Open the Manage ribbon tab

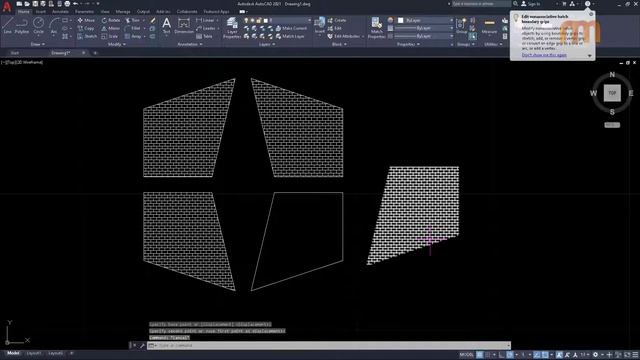[x=122, y=12]
